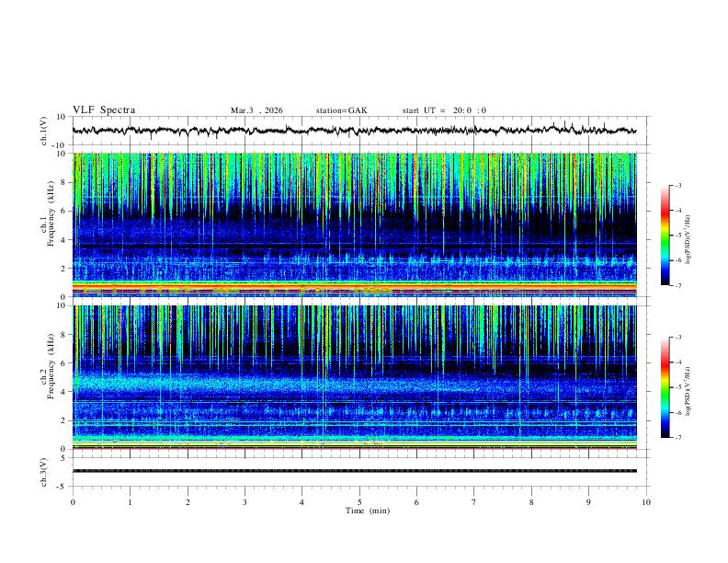
Task: Click time axis tick label "5"
Action: [x=359, y=502]
